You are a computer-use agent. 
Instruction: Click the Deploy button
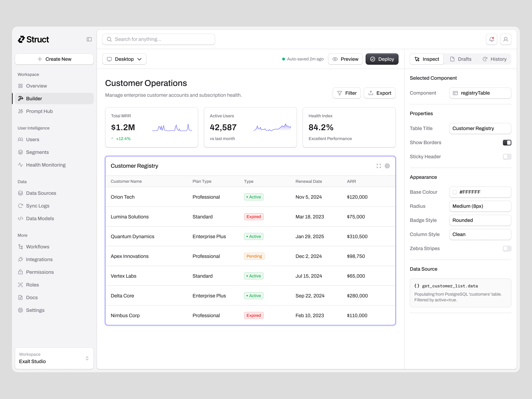382,59
